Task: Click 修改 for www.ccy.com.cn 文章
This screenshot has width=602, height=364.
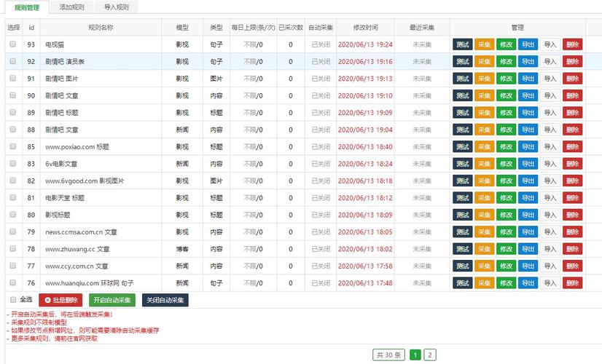Action: coord(506,266)
